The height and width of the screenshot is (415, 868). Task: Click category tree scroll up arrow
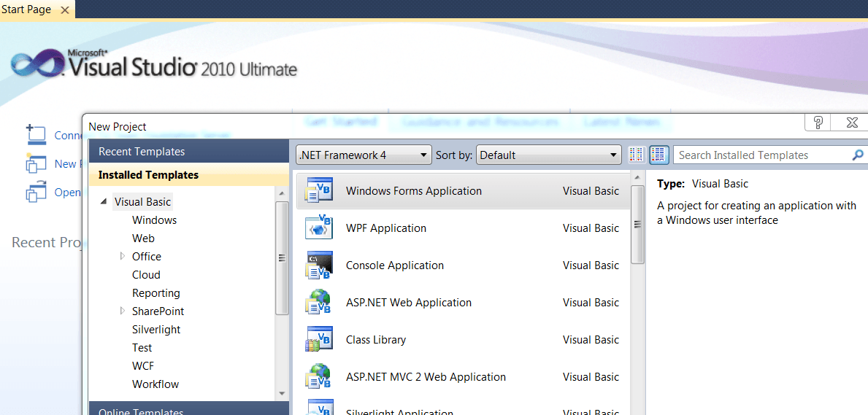(x=282, y=193)
